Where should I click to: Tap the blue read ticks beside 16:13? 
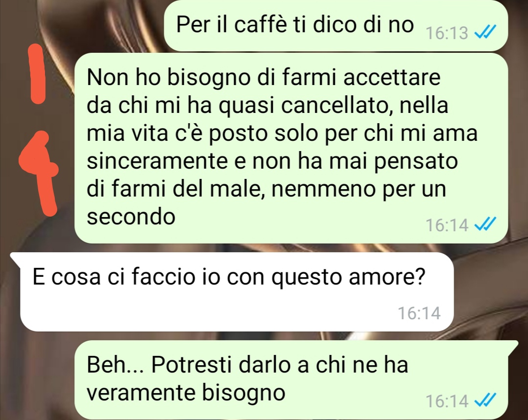[485, 33]
